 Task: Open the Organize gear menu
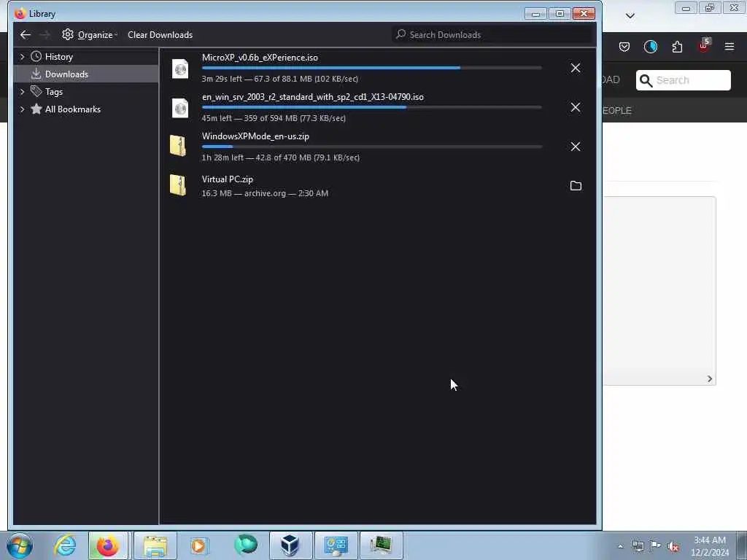point(90,35)
